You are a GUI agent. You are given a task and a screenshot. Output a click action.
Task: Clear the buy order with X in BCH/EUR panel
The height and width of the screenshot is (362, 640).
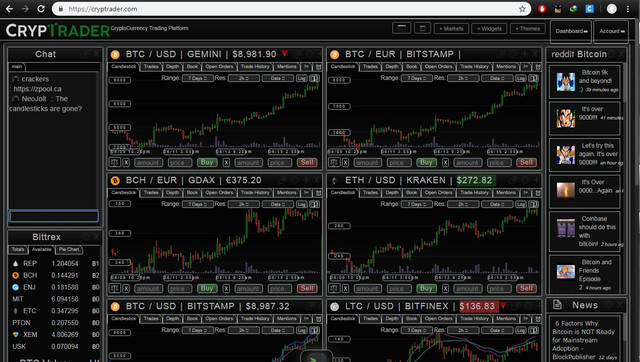click(x=126, y=289)
